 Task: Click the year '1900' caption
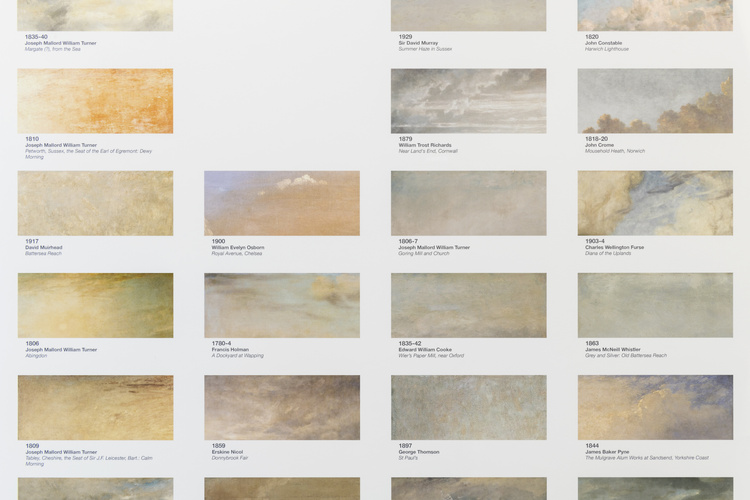[218, 242]
